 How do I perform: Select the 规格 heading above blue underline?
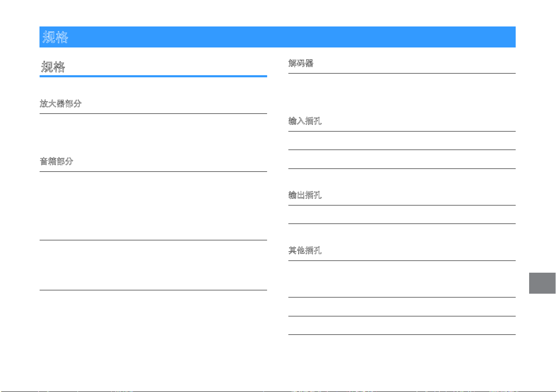point(53,67)
